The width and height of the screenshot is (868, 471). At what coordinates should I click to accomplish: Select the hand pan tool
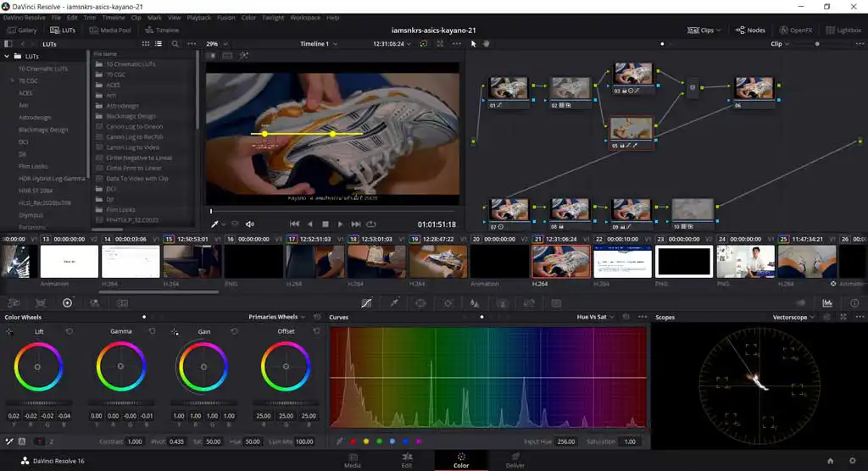[x=486, y=44]
